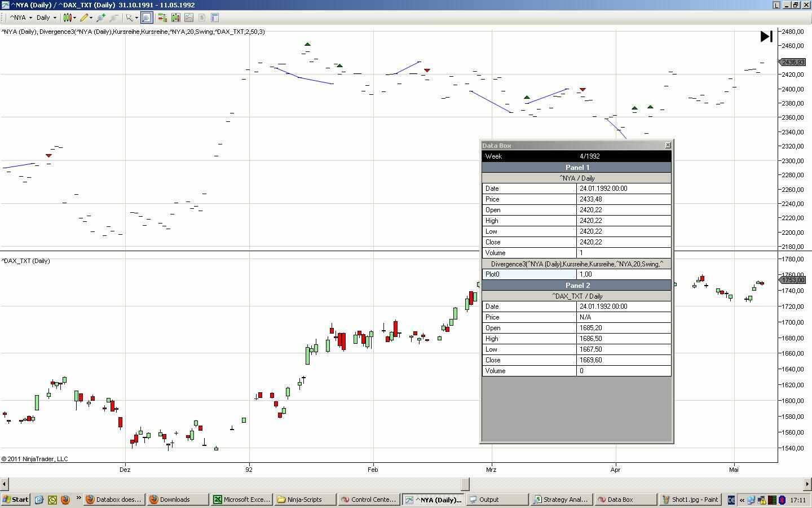Select the pencil draw tool
812x508 pixels.
coord(83,17)
